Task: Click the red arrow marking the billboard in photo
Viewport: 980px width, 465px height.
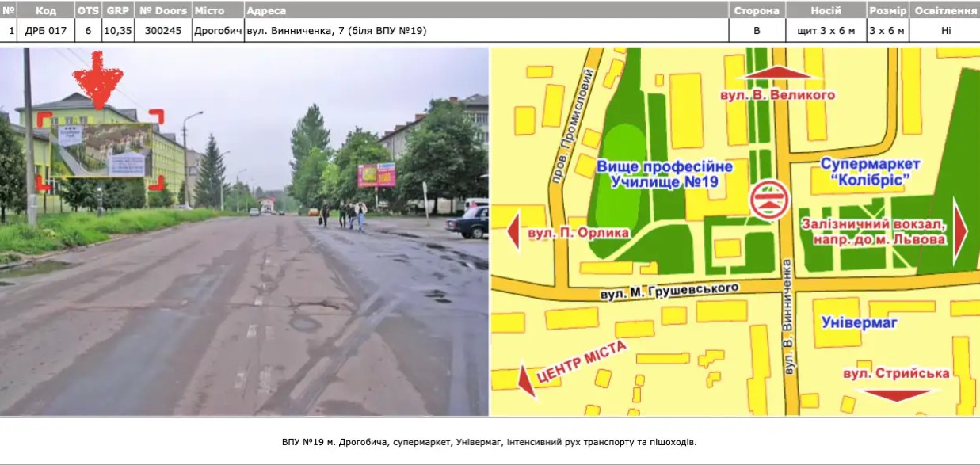Action: (x=99, y=79)
